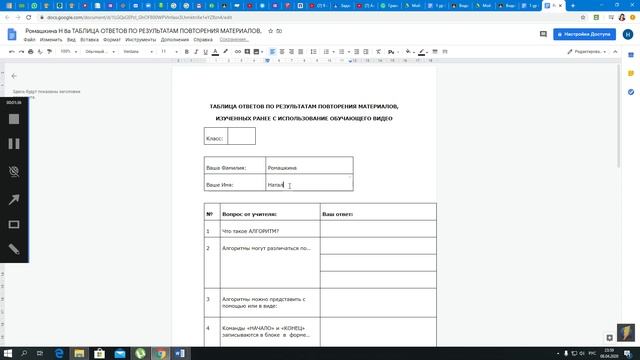Open the comment history icon
This screenshot has width=640, height=360.
tap(543, 34)
